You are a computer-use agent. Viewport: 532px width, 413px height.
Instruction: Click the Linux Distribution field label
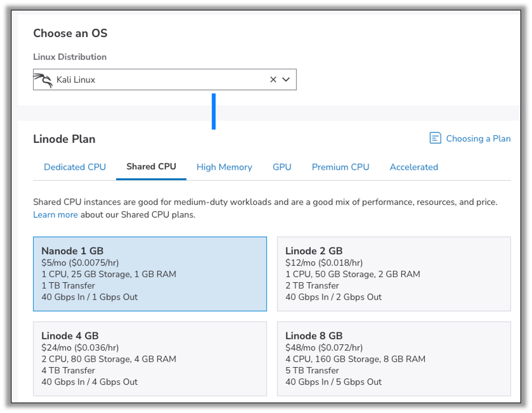tap(70, 57)
